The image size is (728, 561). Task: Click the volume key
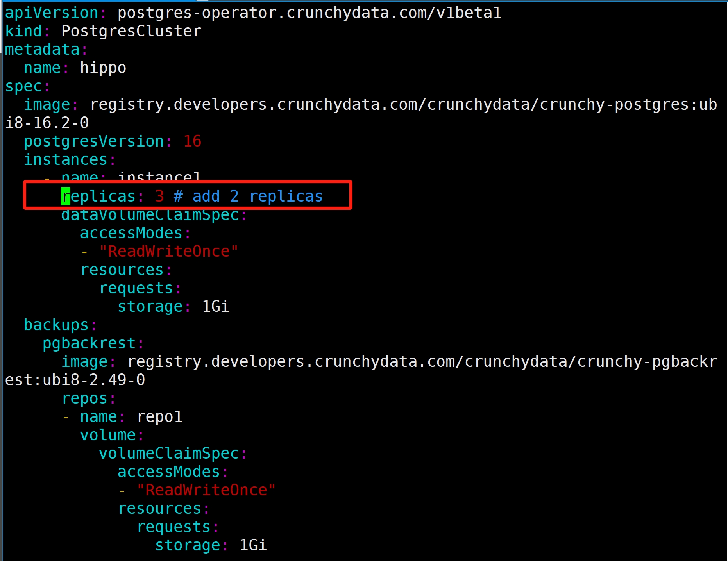(108, 435)
